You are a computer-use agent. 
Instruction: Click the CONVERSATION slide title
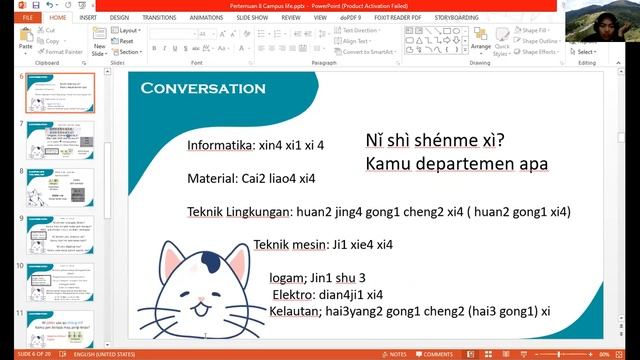[x=203, y=88]
